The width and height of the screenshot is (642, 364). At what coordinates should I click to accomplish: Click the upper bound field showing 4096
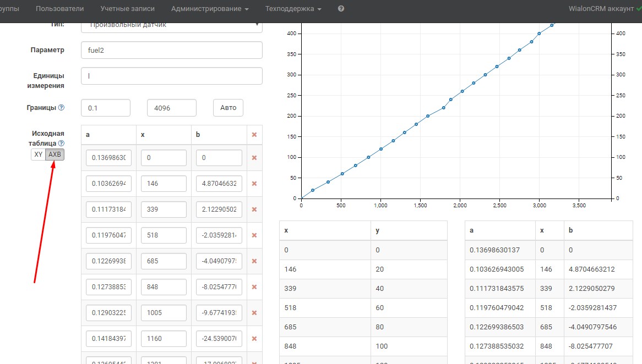[171, 108]
